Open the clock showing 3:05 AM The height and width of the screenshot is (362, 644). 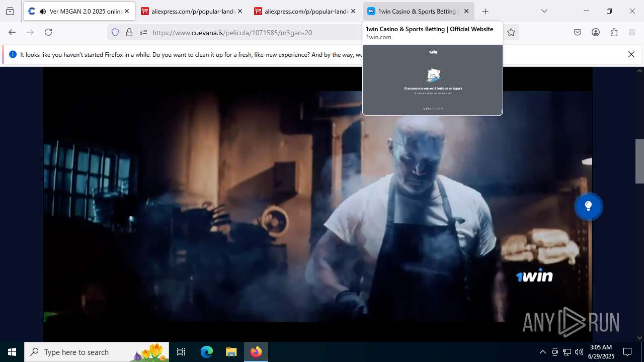click(601, 352)
